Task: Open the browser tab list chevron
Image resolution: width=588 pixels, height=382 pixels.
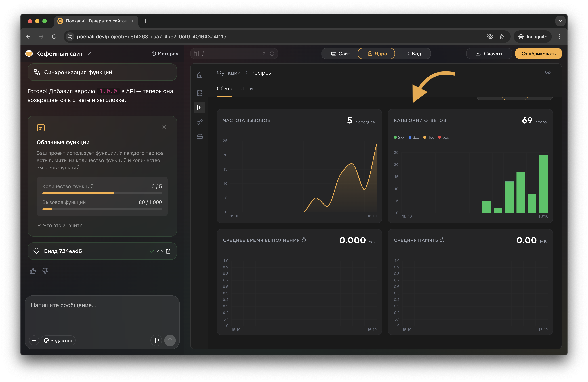Action: (x=560, y=21)
